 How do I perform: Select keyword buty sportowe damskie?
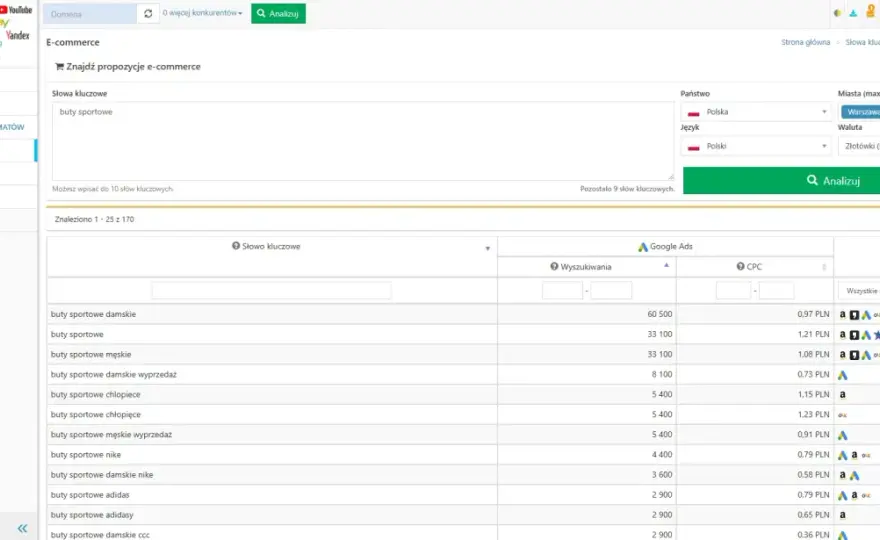pyautogui.click(x=93, y=314)
